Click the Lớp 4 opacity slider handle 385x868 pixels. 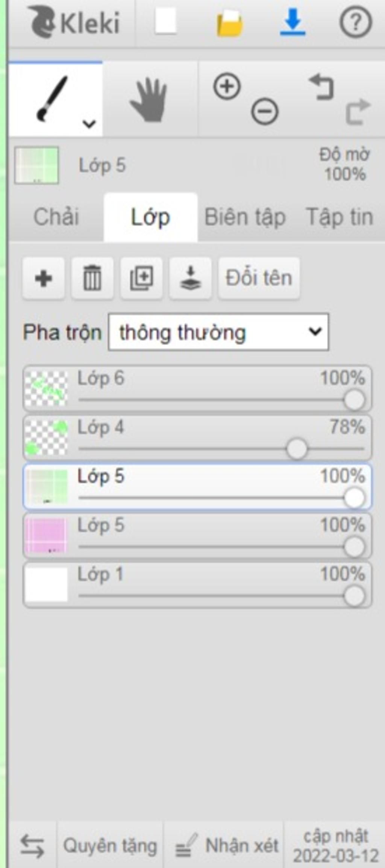pos(296,449)
